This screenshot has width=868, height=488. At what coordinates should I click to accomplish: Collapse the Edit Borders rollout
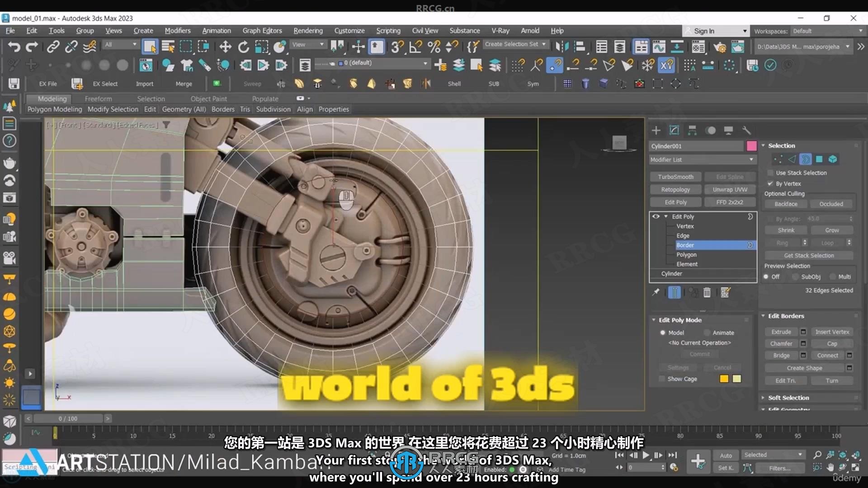786,316
